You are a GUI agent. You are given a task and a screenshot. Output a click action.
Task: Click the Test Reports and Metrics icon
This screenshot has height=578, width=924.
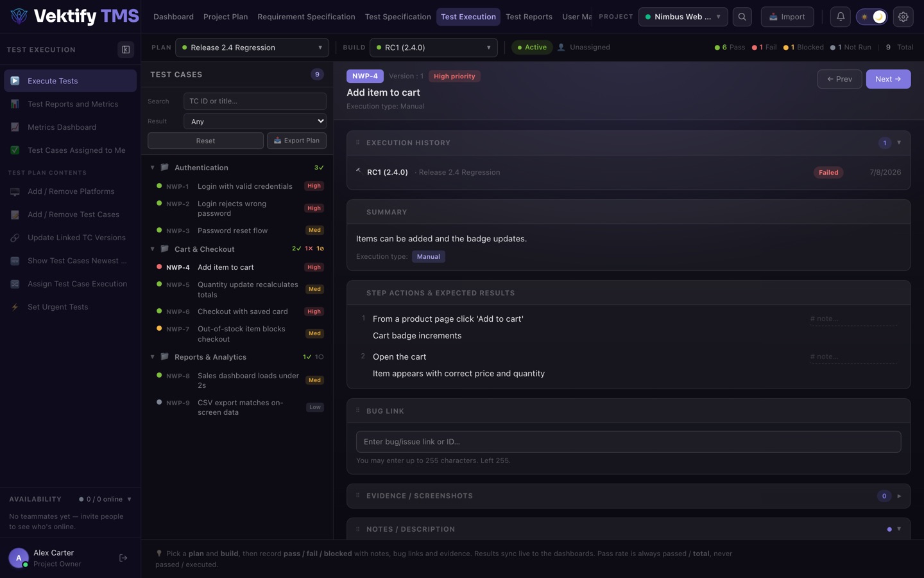point(15,104)
